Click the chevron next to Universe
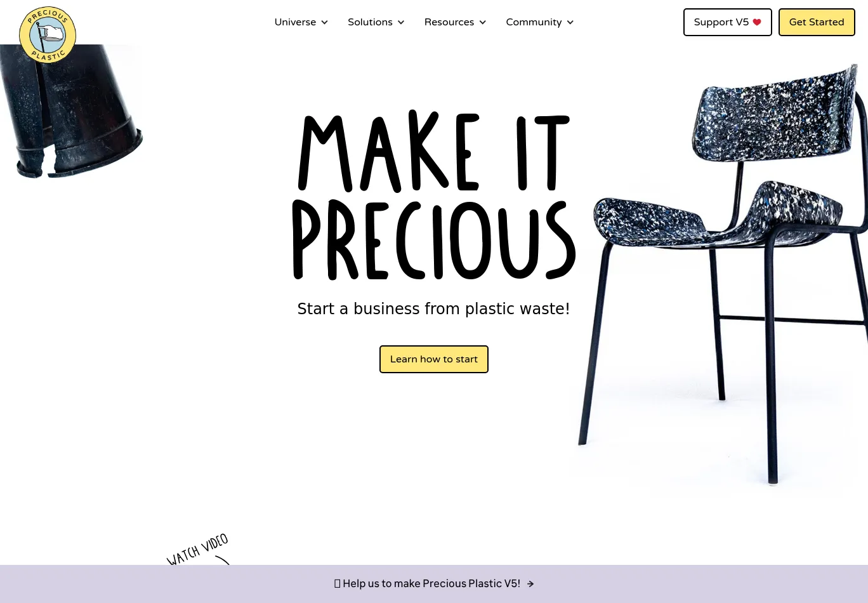This screenshot has height=603, width=868. [325, 22]
